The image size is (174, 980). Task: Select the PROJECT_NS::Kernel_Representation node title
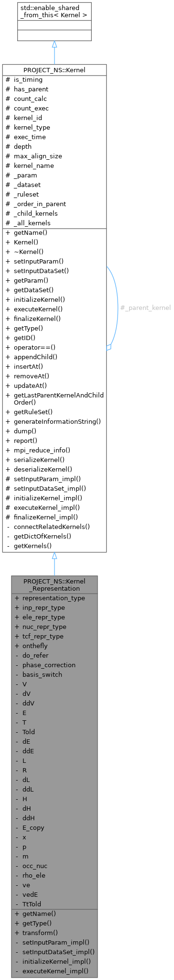coord(54,584)
